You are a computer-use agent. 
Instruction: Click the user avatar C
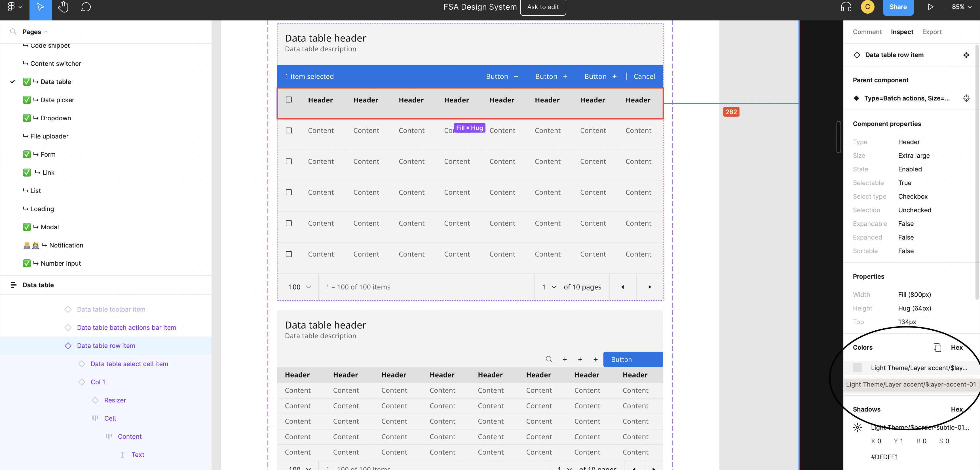[x=867, y=7]
